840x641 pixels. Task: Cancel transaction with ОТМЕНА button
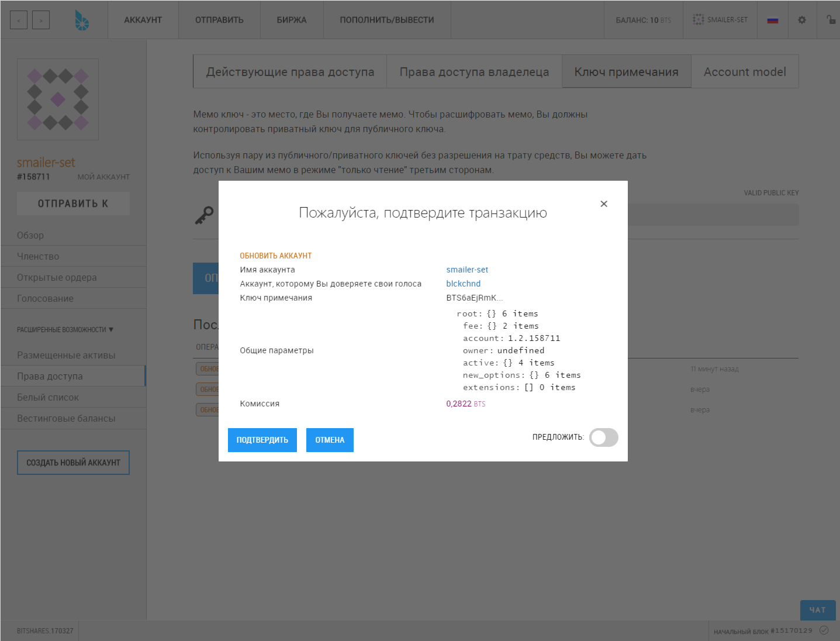click(330, 440)
